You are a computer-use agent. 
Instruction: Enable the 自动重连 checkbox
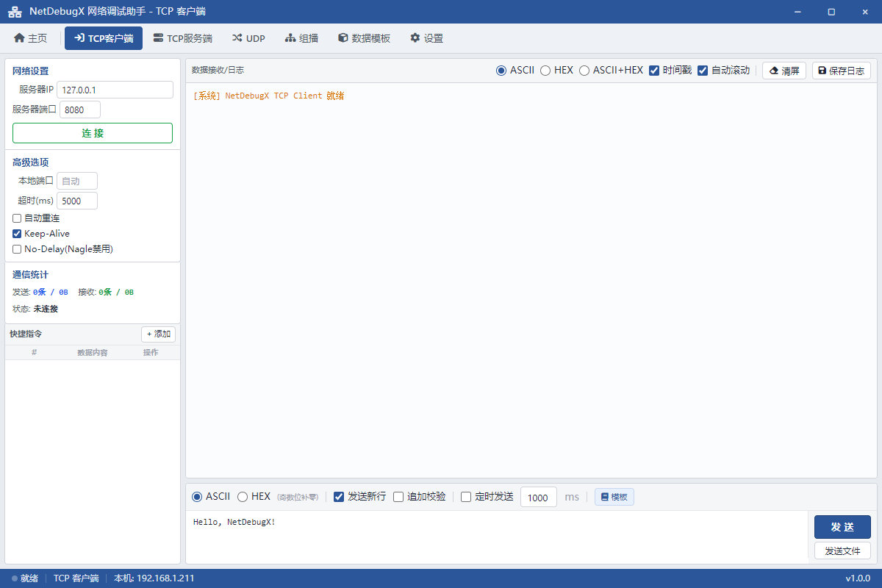pyautogui.click(x=17, y=218)
